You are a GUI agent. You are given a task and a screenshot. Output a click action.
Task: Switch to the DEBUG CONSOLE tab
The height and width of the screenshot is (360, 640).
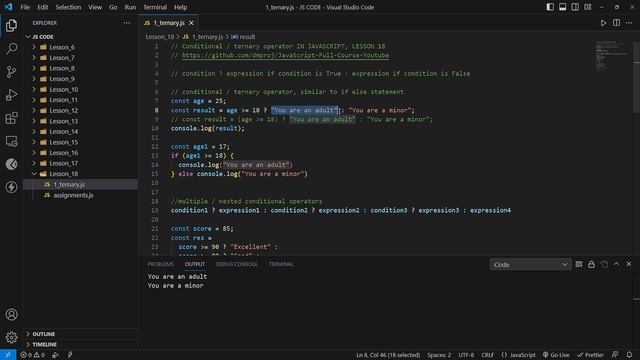237,264
